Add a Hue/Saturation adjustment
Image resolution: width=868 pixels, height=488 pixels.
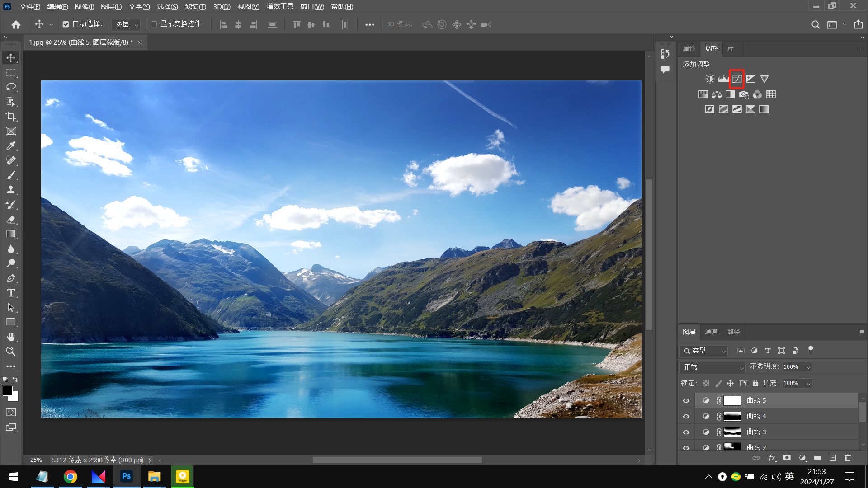(703, 94)
